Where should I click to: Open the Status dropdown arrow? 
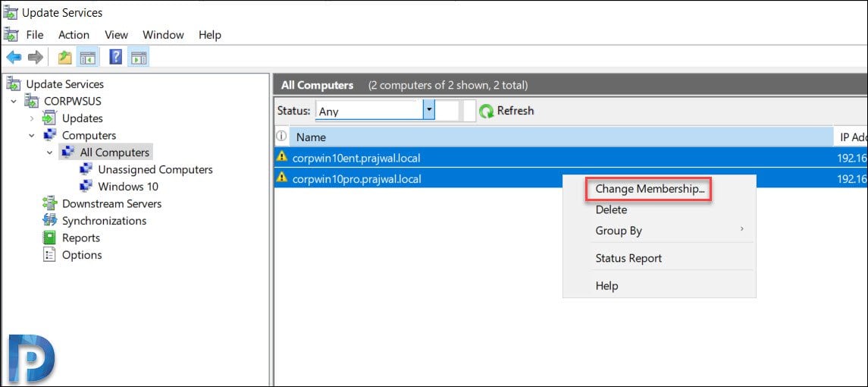(x=429, y=110)
